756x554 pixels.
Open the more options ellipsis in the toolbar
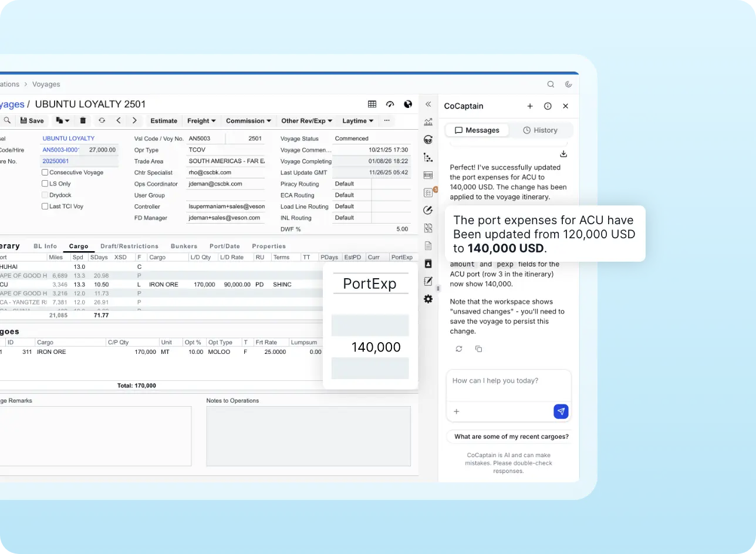[387, 120]
